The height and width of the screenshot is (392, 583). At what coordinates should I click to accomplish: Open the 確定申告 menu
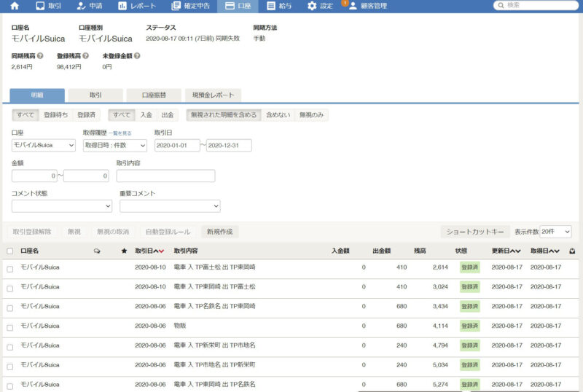click(191, 6)
